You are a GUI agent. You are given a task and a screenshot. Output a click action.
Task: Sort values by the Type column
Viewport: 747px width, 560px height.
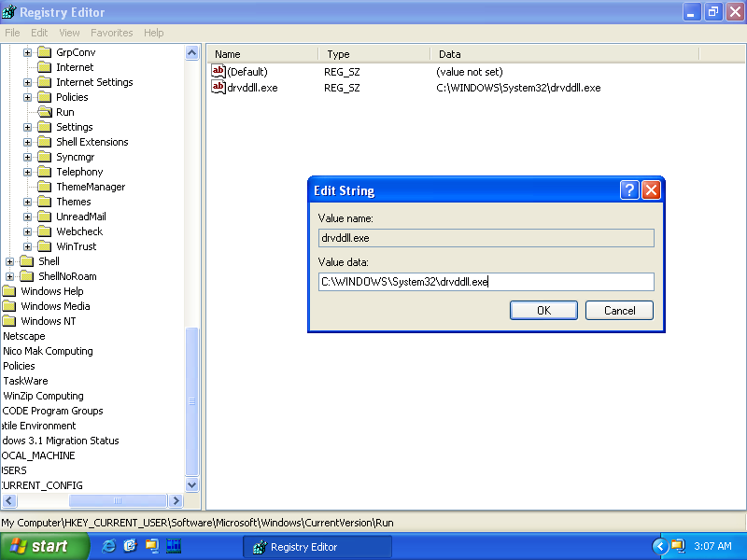[374, 54]
